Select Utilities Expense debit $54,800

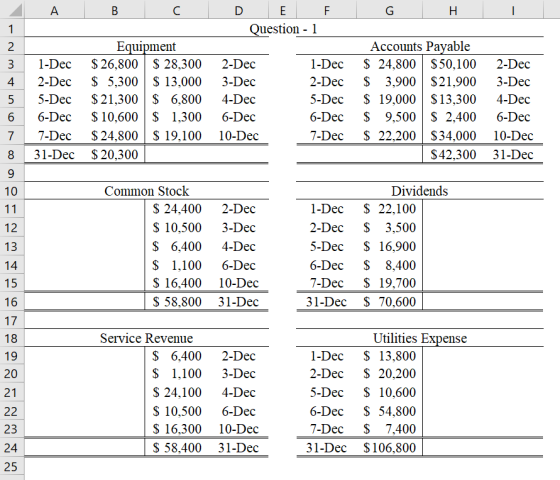point(389,411)
